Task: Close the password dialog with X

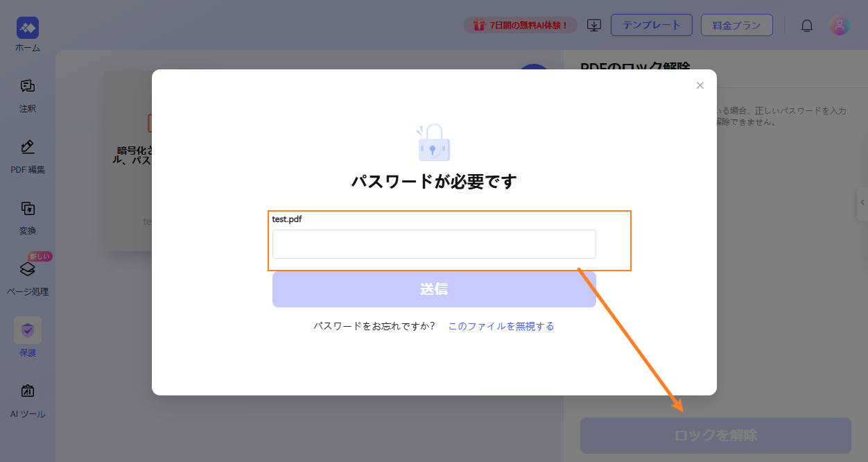Action: [x=700, y=85]
